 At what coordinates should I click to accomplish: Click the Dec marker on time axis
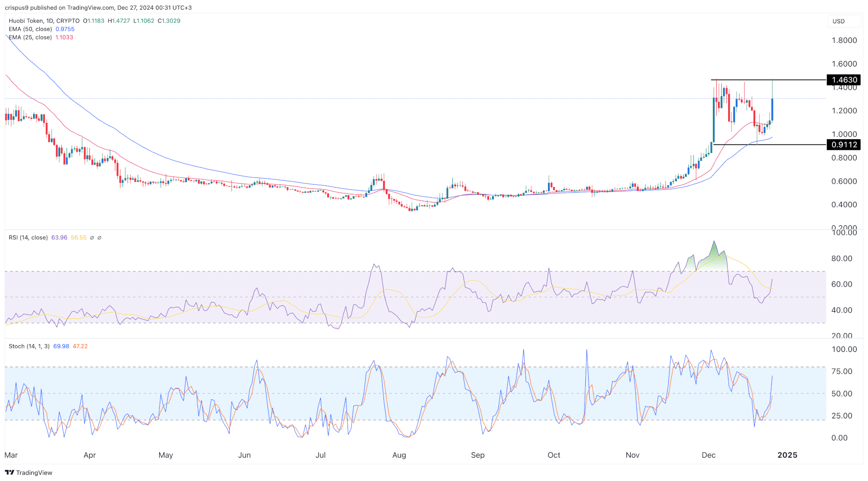(x=708, y=455)
